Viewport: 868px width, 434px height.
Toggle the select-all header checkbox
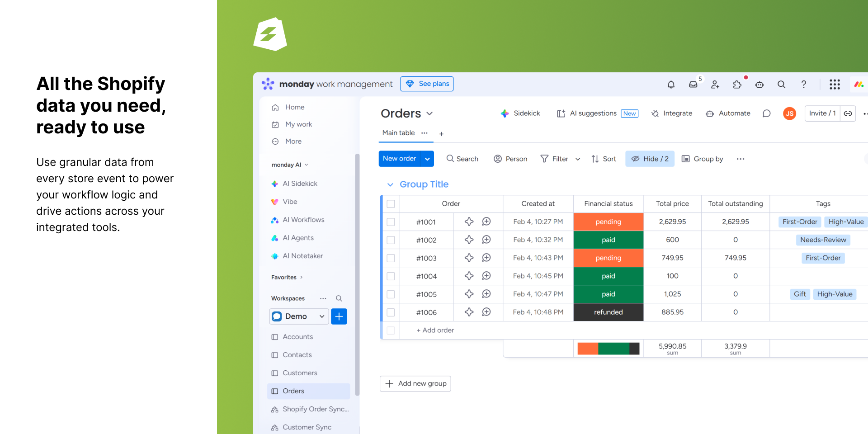pyautogui.click(x=391, y=204)
